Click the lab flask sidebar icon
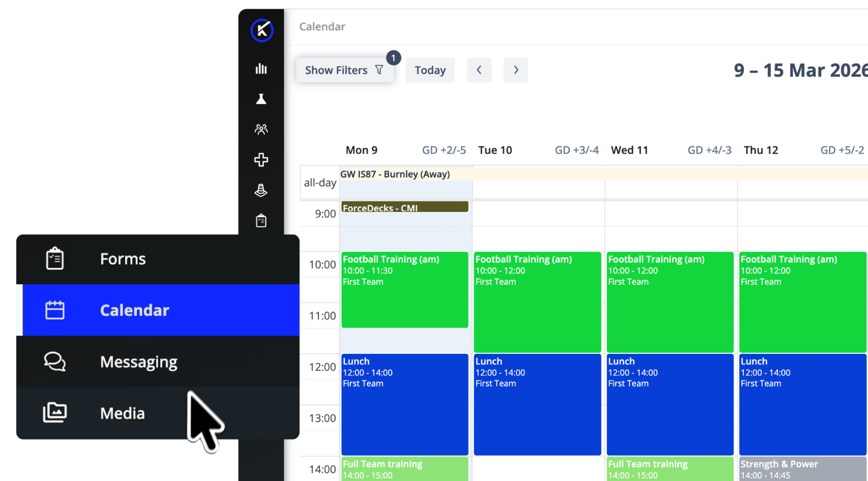Viewport: 868px width, 481px height. [261, 99]
